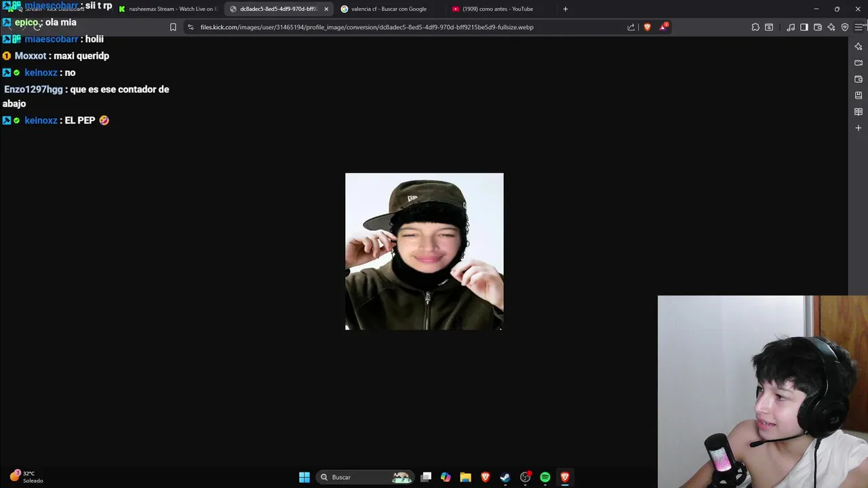This screenshot has width=868, height=488.
Task: Open the Windows Start menu
Action: (x=304, y=477)
